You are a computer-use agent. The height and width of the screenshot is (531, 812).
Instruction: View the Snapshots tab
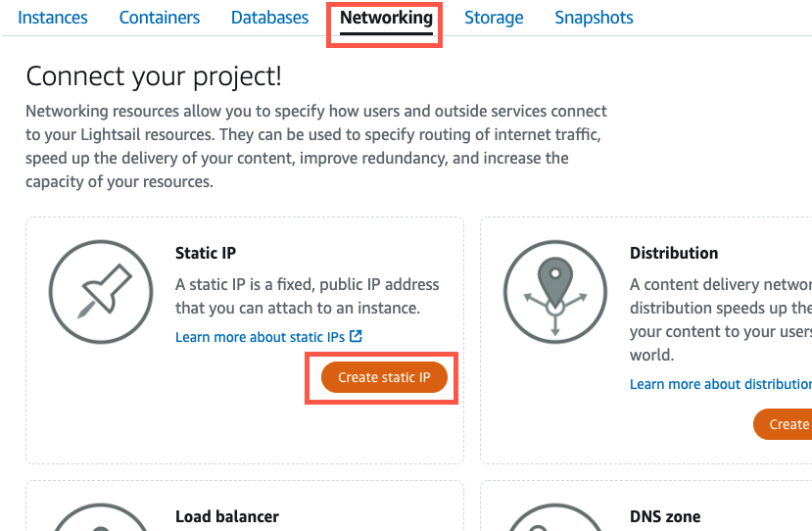point(594,18)
